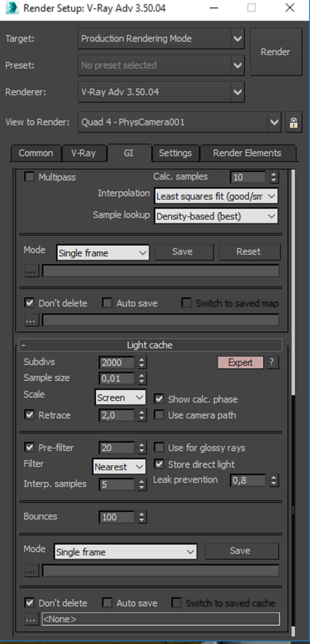Toggle irradiance map Don't delete checkbox
Image resolution: width=310 pixels, height=644 pixels.
tap(30, 303)
